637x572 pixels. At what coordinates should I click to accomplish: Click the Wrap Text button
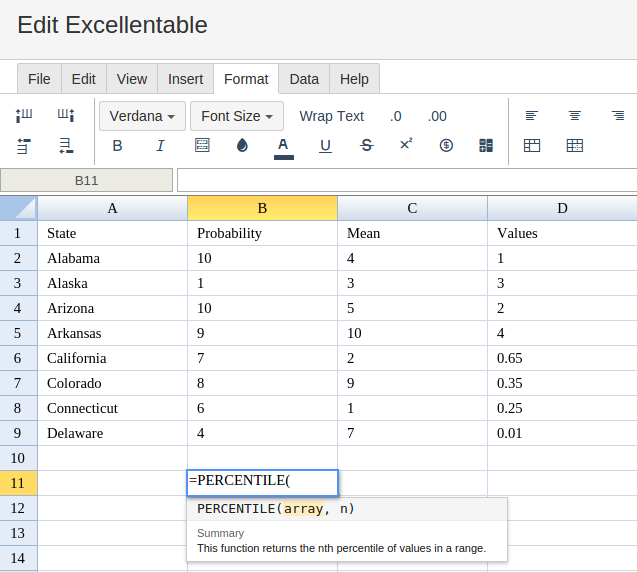pyautogui.click(x=331, y=116)
